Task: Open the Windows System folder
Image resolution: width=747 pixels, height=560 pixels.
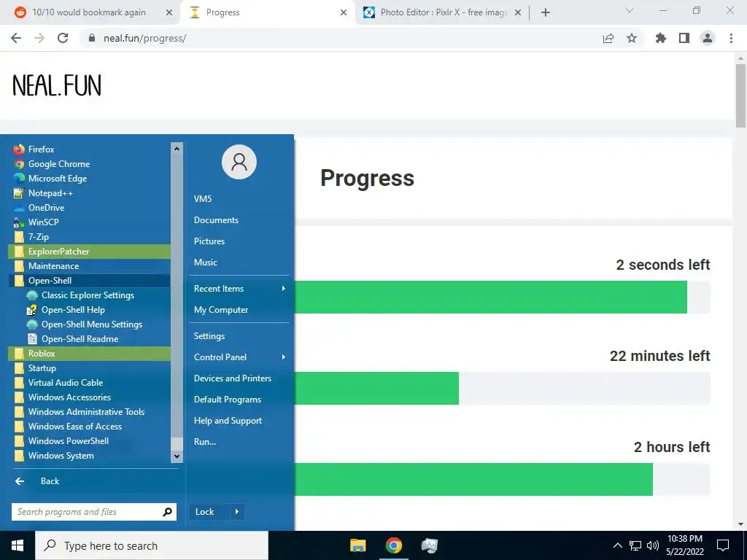Action: [89, 456]
